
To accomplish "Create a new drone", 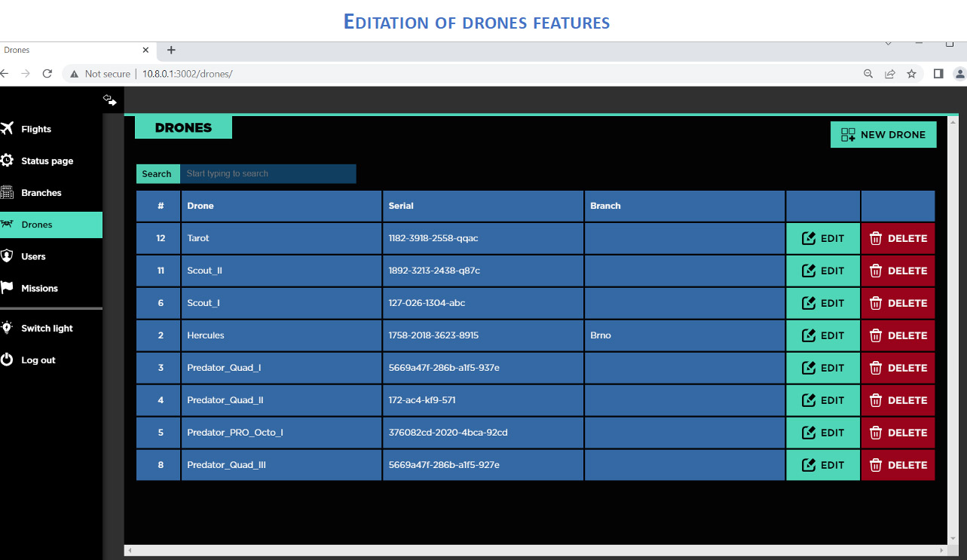I will tap(883, 135).
